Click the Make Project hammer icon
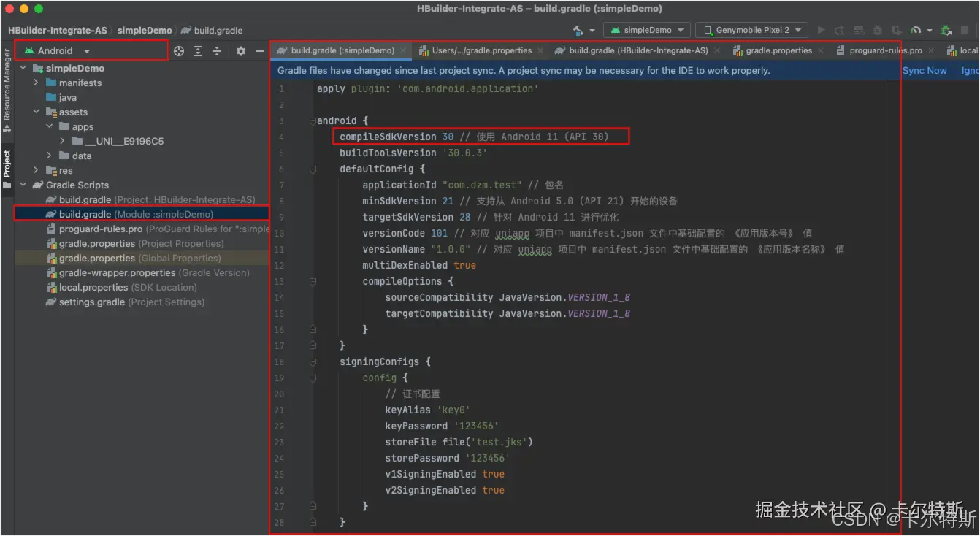This screenshot has height=536, width=980. tap(578, 30)
